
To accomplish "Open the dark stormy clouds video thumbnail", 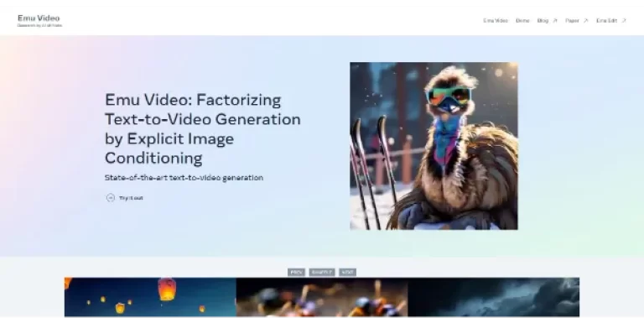I will (494, 297).
